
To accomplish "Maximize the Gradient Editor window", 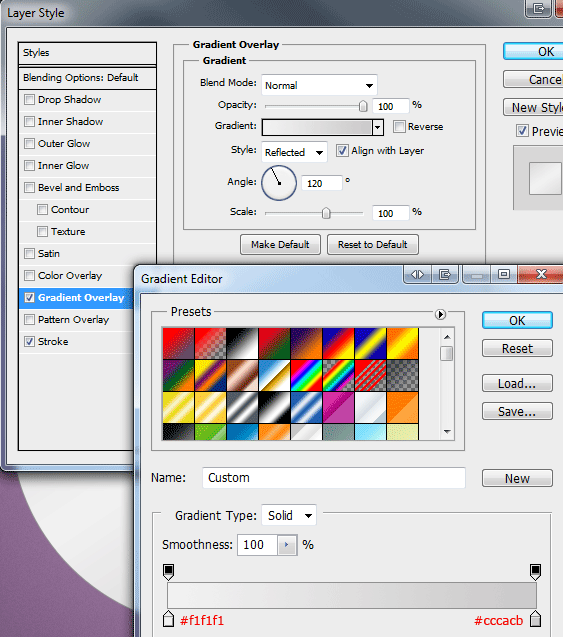I will tap(504, 275).
